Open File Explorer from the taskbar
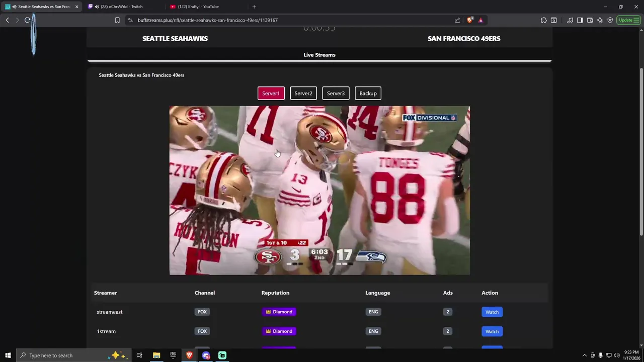 156,355
